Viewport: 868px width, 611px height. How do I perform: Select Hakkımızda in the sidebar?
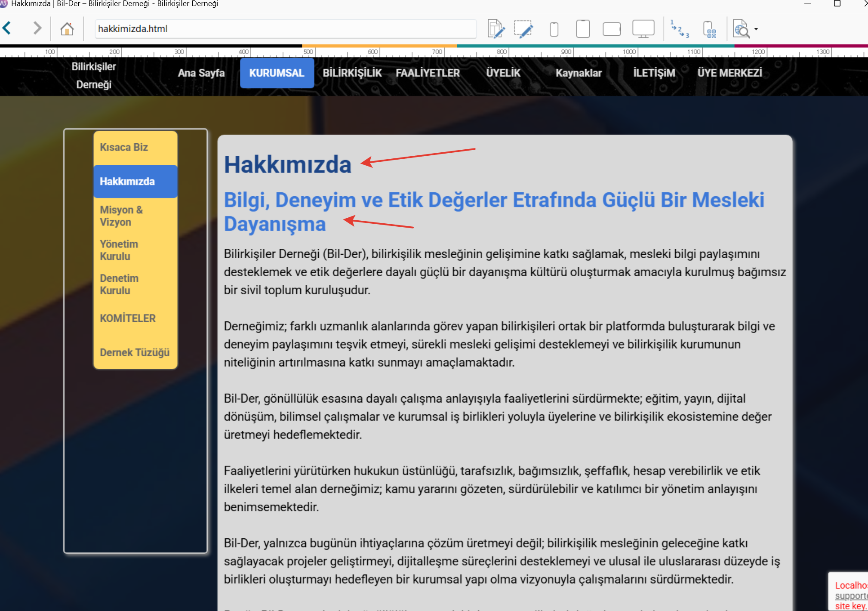135,182
